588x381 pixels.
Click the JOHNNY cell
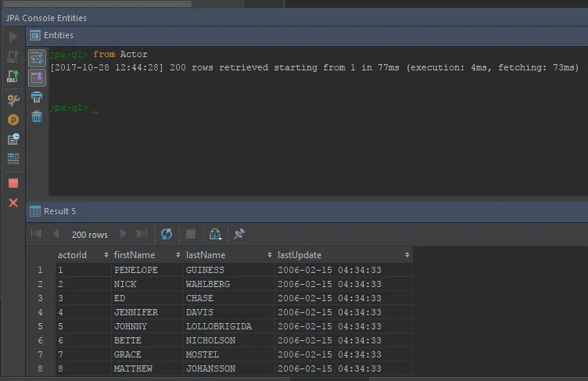[147, 326]
